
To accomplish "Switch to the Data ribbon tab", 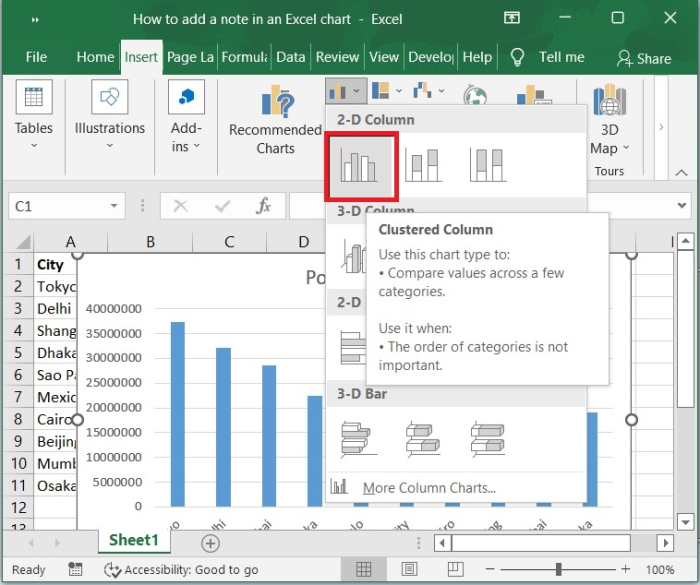I will [x=290, y=57].
